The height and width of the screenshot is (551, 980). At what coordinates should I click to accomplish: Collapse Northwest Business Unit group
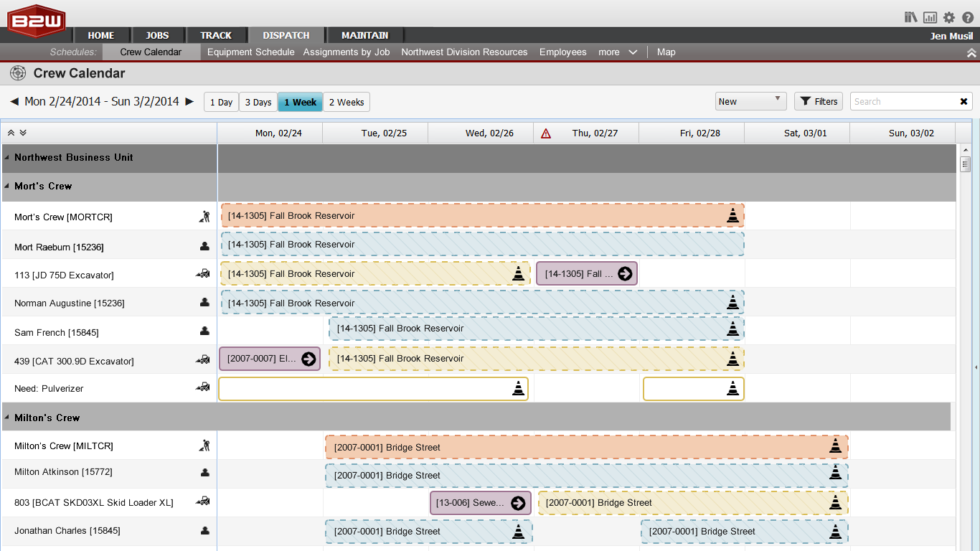(6, 157)
